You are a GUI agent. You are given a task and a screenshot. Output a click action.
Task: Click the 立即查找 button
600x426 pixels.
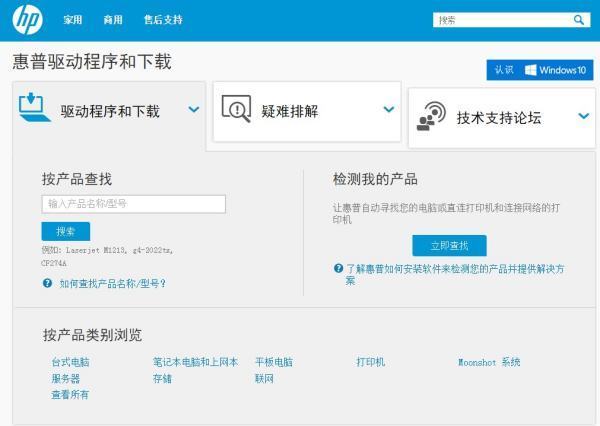(449, 245)
